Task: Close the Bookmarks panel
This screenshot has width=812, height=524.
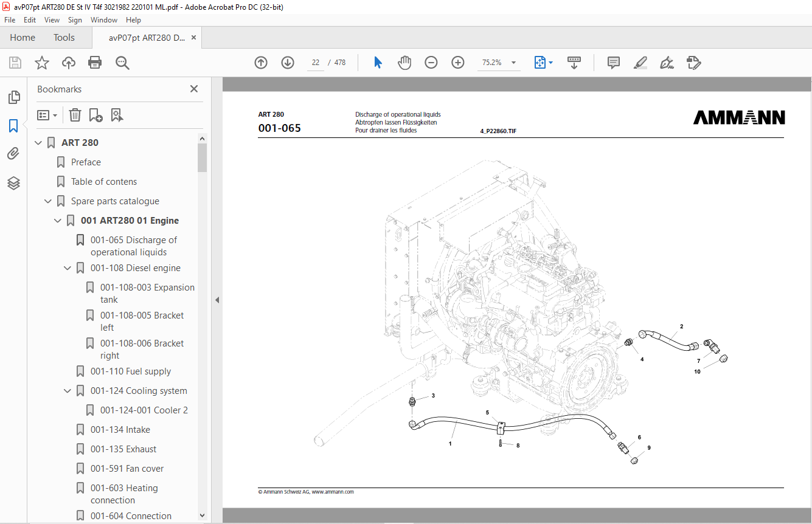Action: 194,89
